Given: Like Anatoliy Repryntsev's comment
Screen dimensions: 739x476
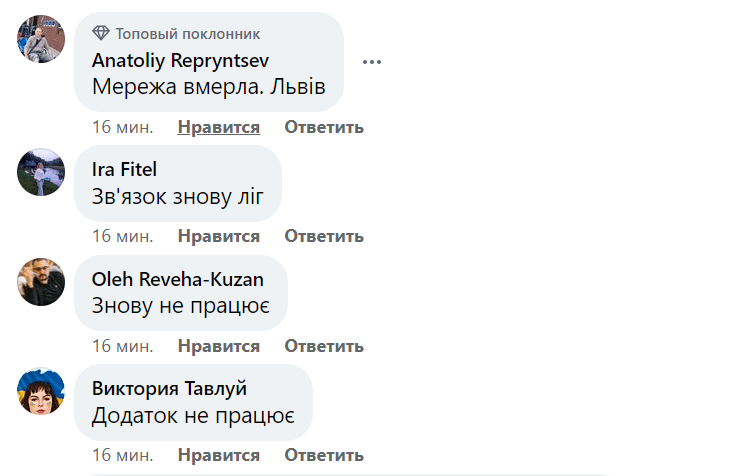Looking at the screenshot, I should tap(218, 127).
